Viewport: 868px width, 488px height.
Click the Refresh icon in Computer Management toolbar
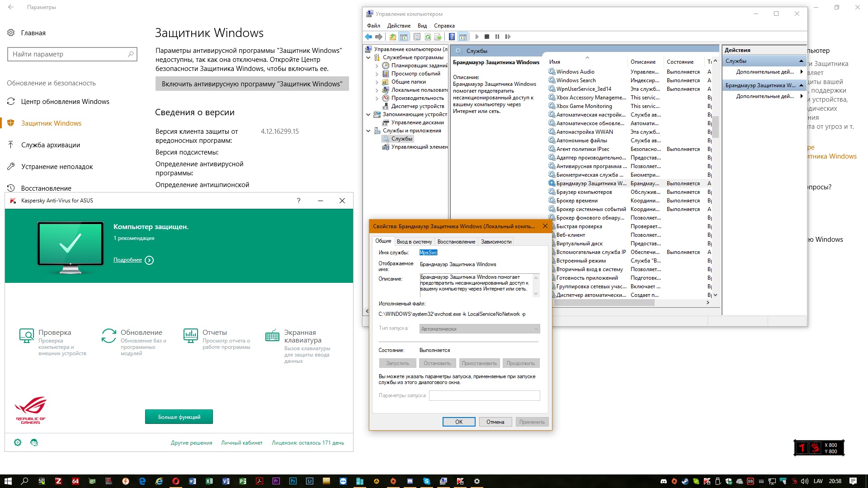(x=428, y=37)
